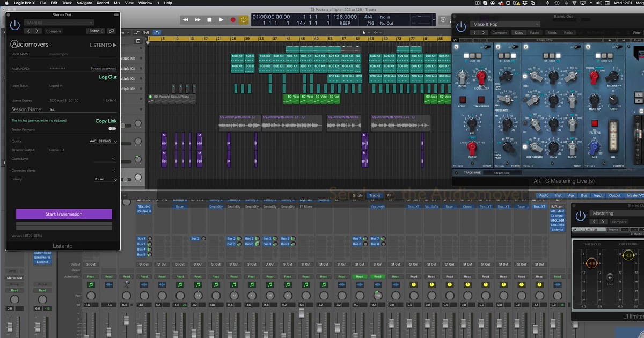Toggle the yellow Cycle loop button
The width and height of the screenshot is (644, 338).
click(244, 20)
